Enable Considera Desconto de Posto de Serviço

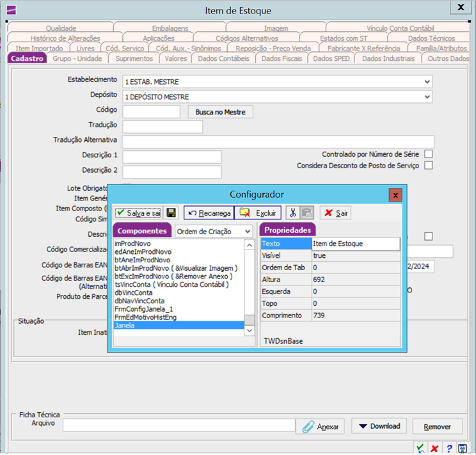pos(429,166)
